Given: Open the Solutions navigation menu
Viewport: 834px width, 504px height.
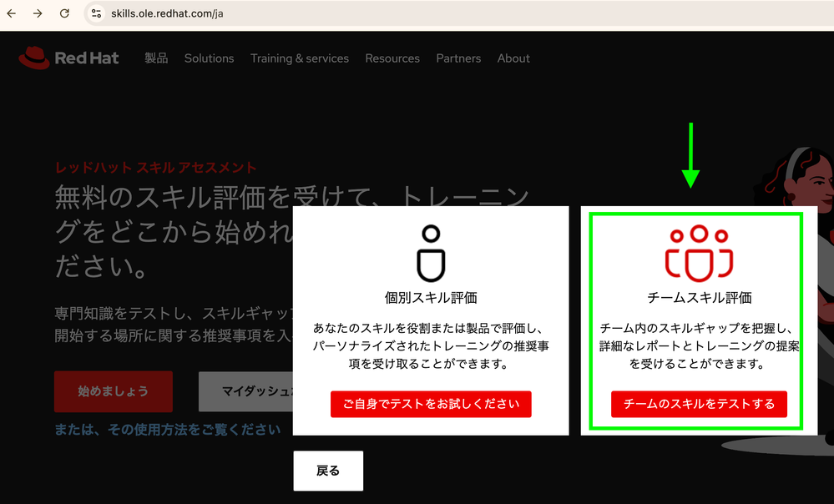Looking at the screenshot, I should (209, 58).
